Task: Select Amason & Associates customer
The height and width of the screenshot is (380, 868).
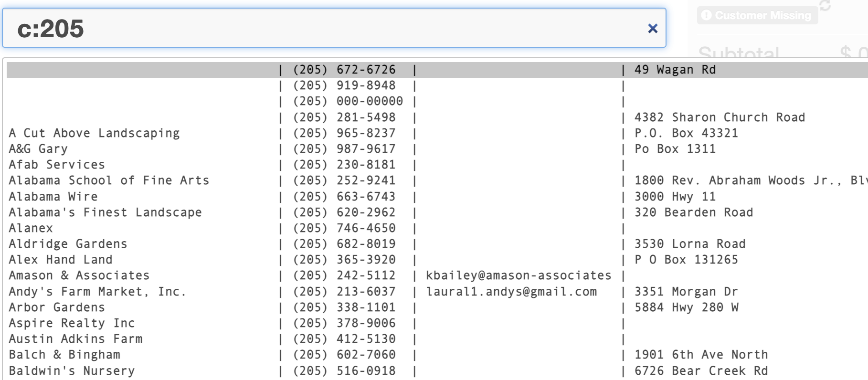Action: 79,275
